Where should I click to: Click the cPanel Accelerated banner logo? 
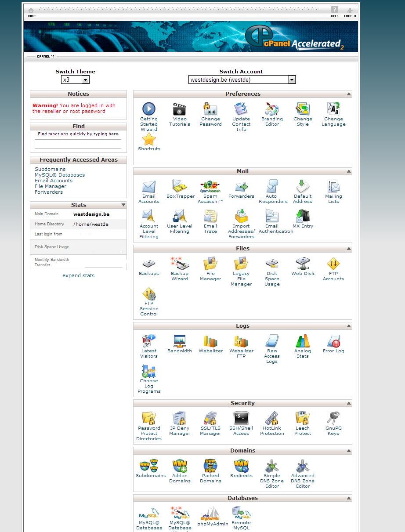294,37
